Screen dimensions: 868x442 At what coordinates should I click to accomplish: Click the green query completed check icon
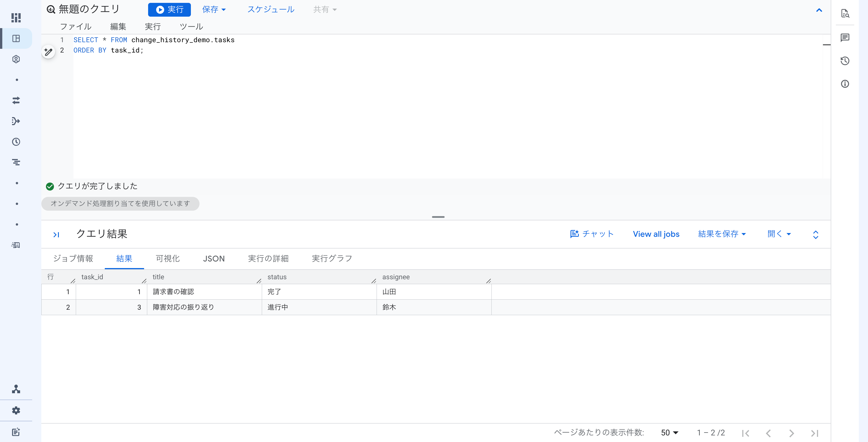pyautogui.click(x=50, y=186)
